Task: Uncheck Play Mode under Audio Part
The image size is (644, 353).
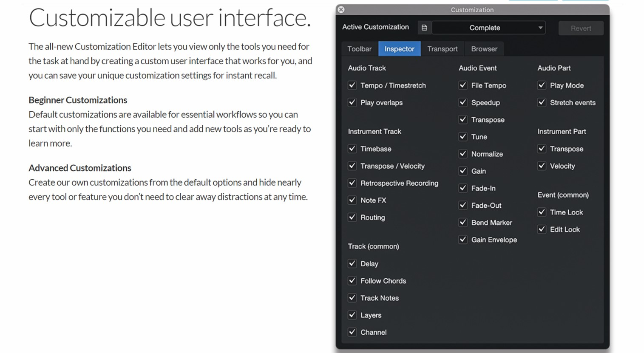Action: (542, 85)
